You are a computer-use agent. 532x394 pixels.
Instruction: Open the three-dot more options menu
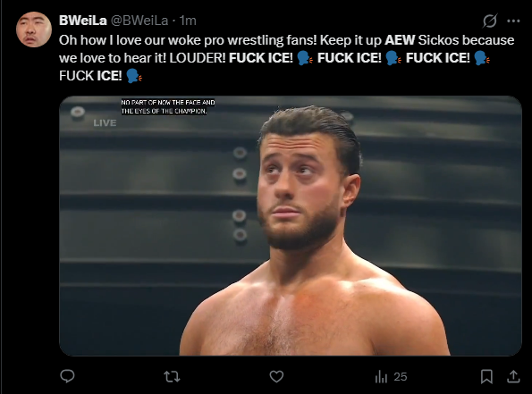(513, 21)
